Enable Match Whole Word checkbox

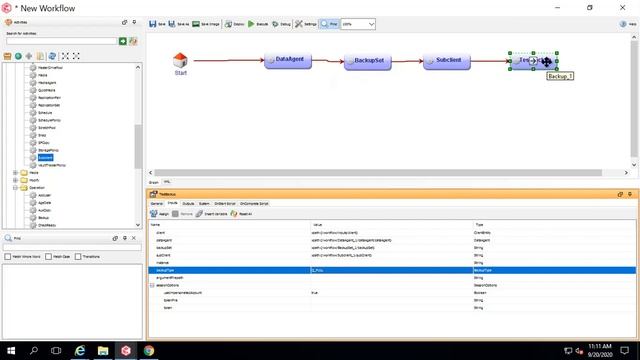pos(8,257)
